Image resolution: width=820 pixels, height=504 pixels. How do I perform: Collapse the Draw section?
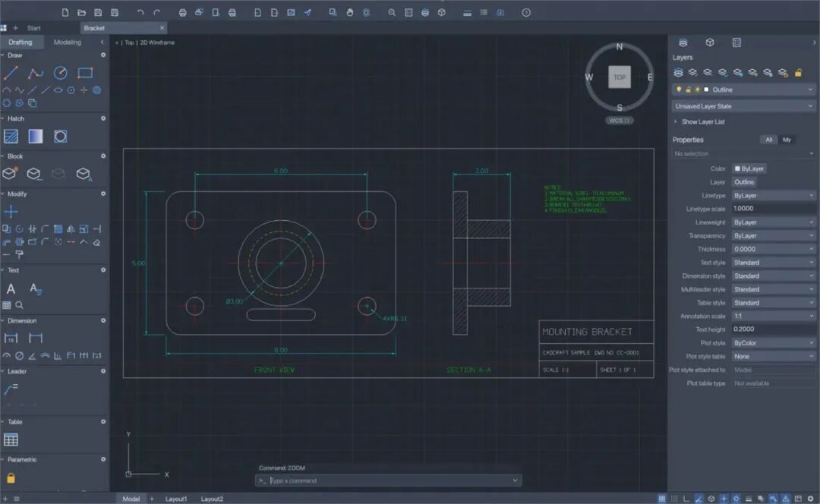[x=3, y=55]
